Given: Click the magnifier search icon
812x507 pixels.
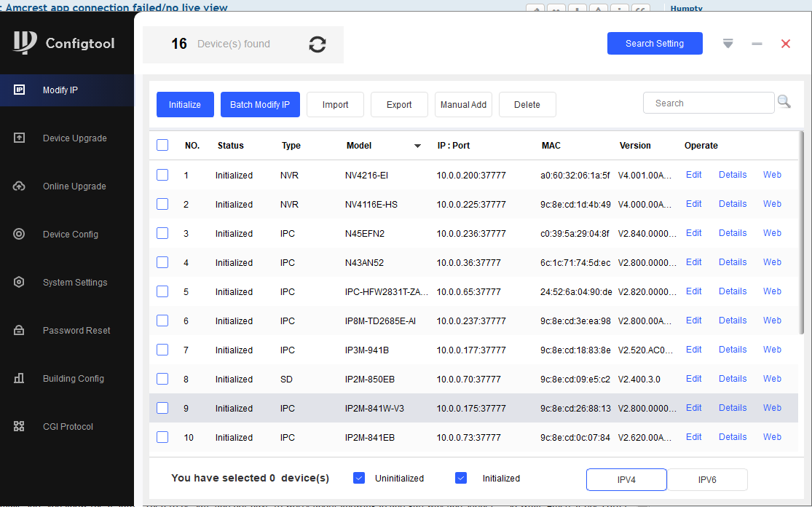Looking at the screenshot, I should pos(784,102).
